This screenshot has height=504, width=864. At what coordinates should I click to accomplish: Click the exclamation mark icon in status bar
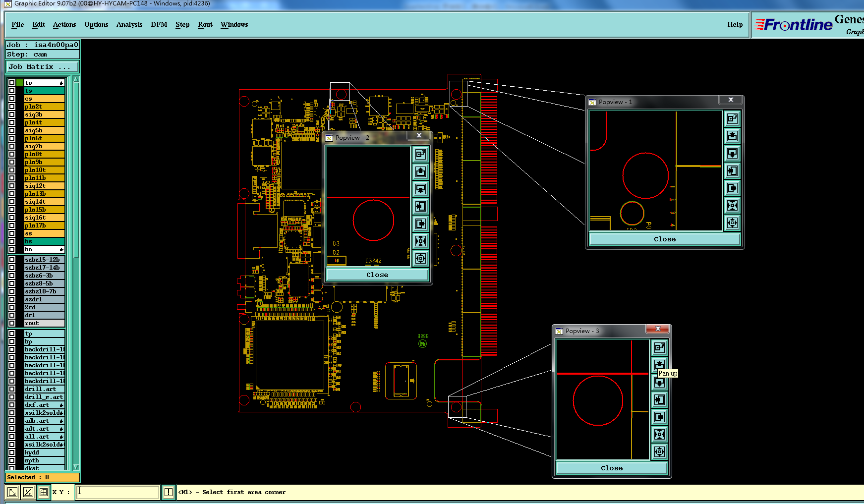click(169, 492)
